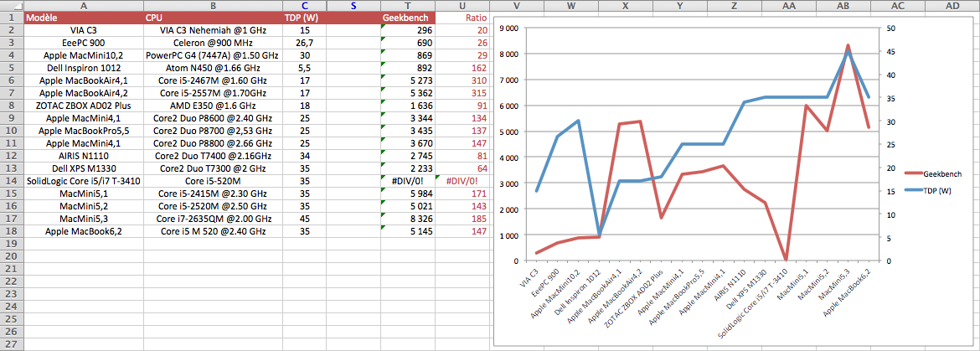Select cell 'PowerPC G4 (7447A) @1.50 GHz'
The width and height of the screenshot is (980, 351).
213,55
